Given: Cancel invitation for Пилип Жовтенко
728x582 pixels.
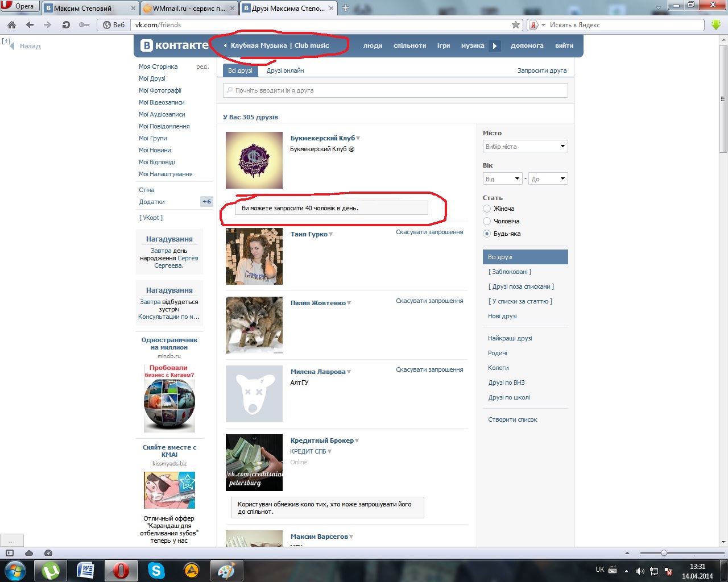Looking at the screenshot, I should (429, 301).
